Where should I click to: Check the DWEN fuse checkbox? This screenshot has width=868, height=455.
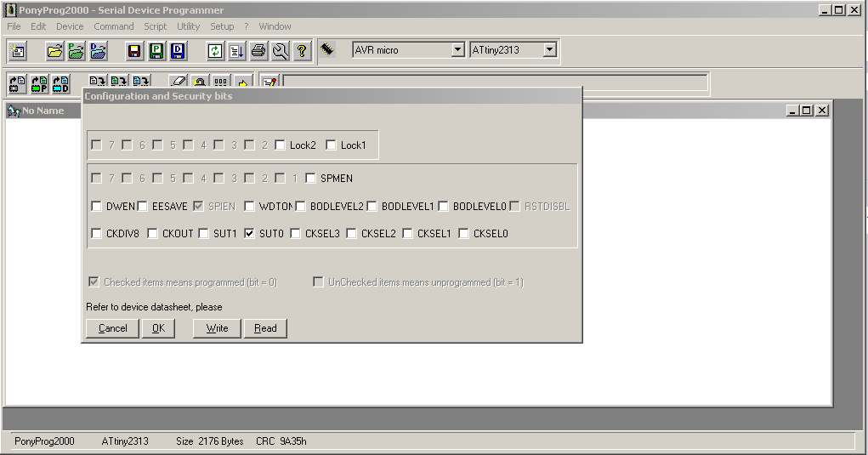tap(96, 206)
